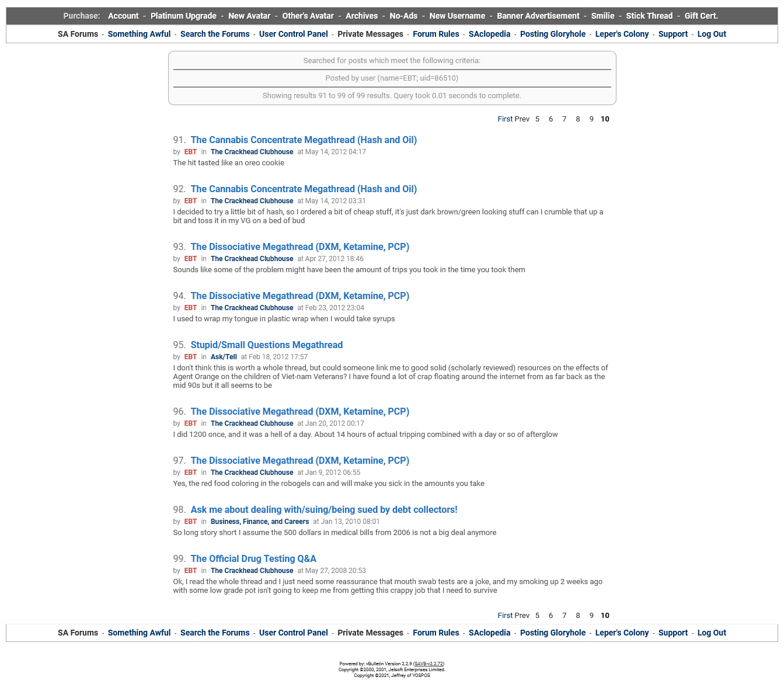Open SAclopedia in the top navigation
Image resolution: width=784 pixels, height=684 pixels.
490,34
